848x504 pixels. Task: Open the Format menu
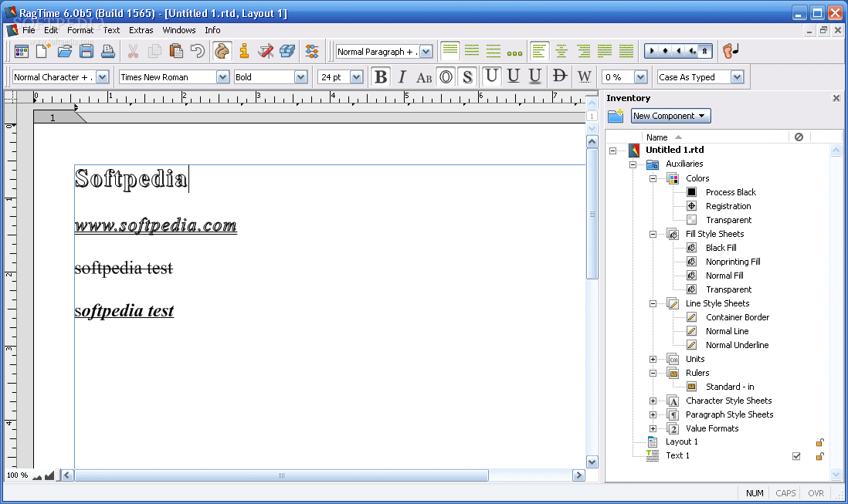click(80, 30)
